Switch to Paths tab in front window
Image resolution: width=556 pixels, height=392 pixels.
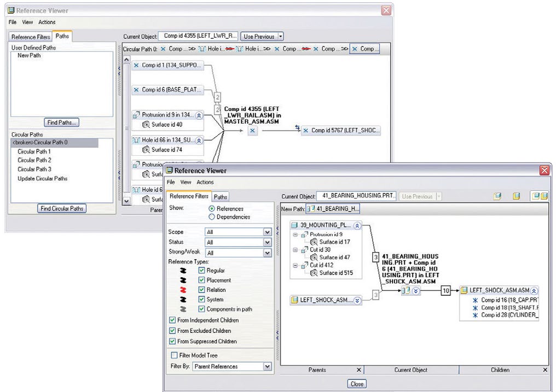click(x=221, y=197)
